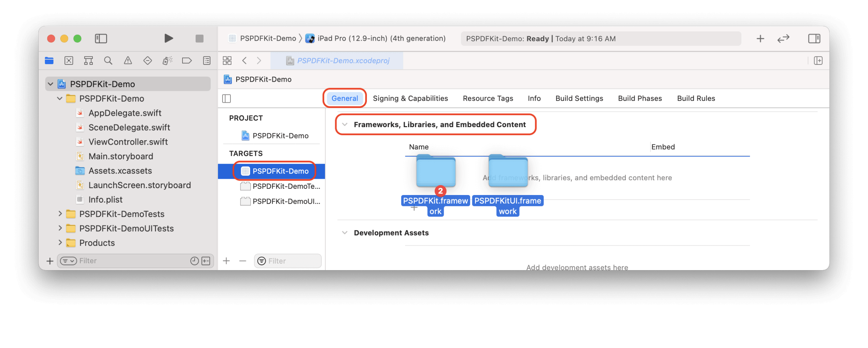Open the Project navigator folder icon

(x=49, y=60)
